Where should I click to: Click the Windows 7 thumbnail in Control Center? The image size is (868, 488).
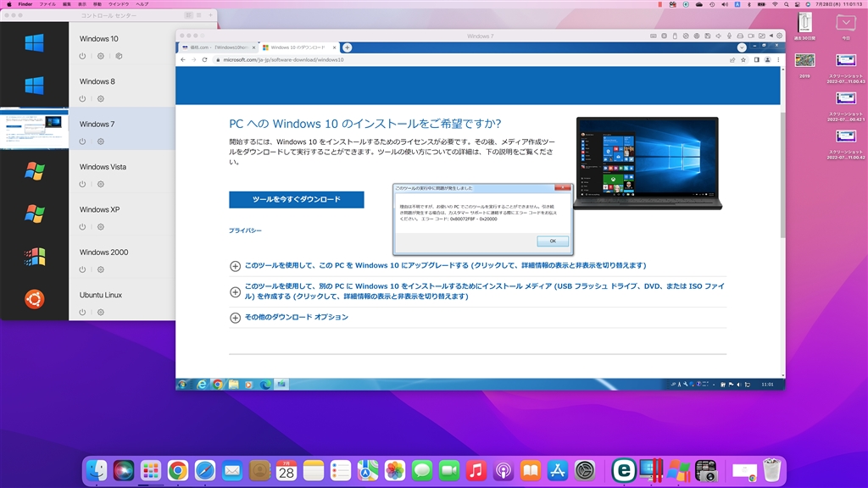(x=34, y=129)
